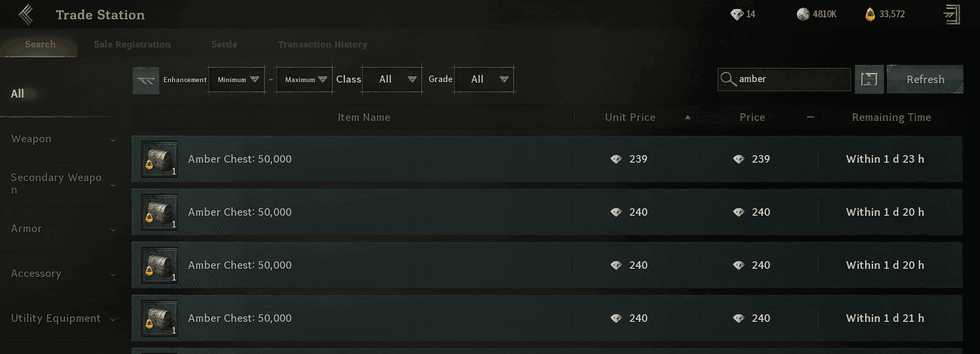Viewport: 980px width, 354px height.
Task: Open the Class filter dropdown set to All
Action: (391, 79)
